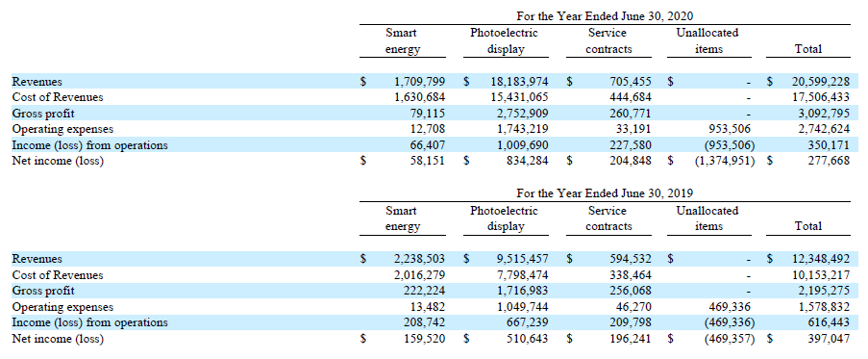Click the 2020 unallocated net loss (1,374,951)
The width and height of the screenshot is (868, 359).
click(724, 162)
